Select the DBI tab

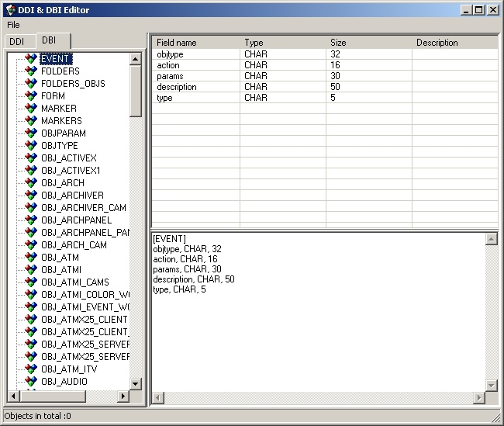point(49,40)
